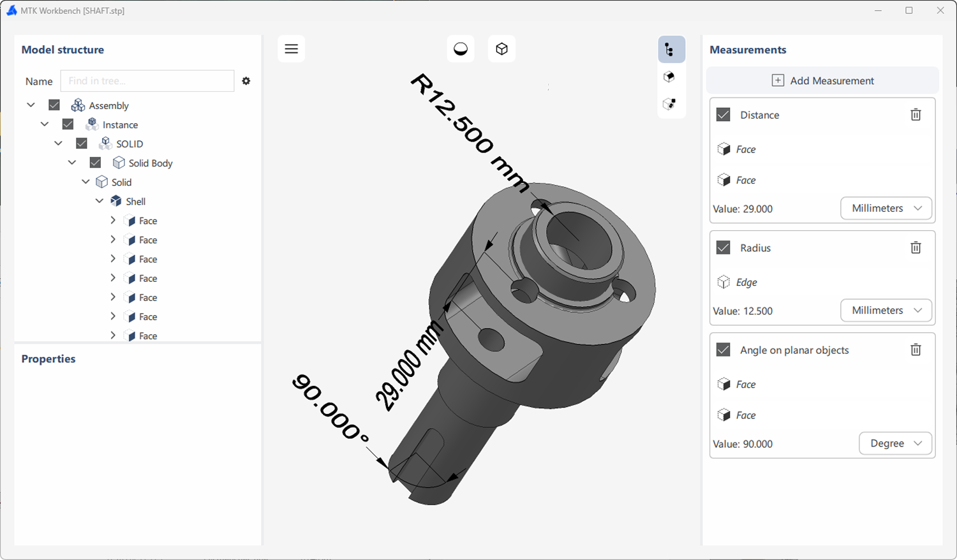The image size is (957, 560).
Task: Remove the Angle on planar objects measurement
Action: [x=916, y=350]
